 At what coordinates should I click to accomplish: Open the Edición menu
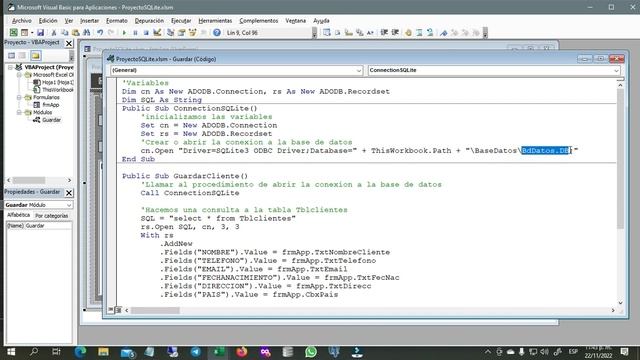pos(48,20)
